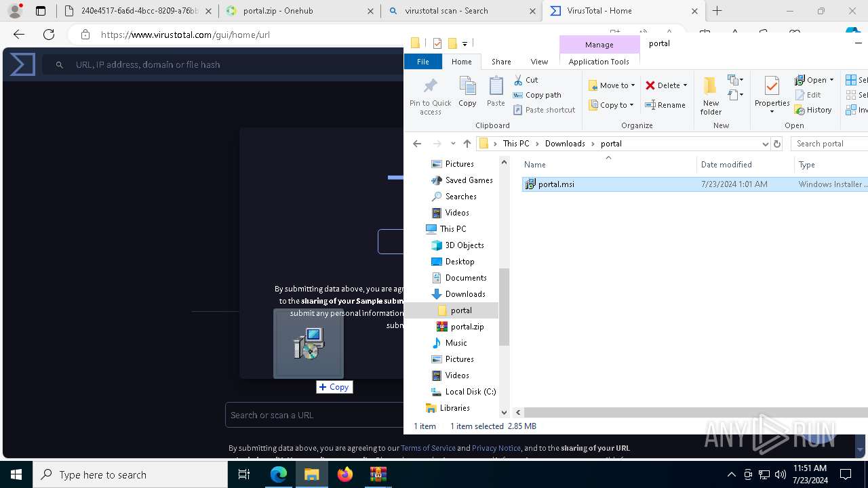Sort by Name column header
The width and height of the screenshot is (868, 488).
coord(608,165)
